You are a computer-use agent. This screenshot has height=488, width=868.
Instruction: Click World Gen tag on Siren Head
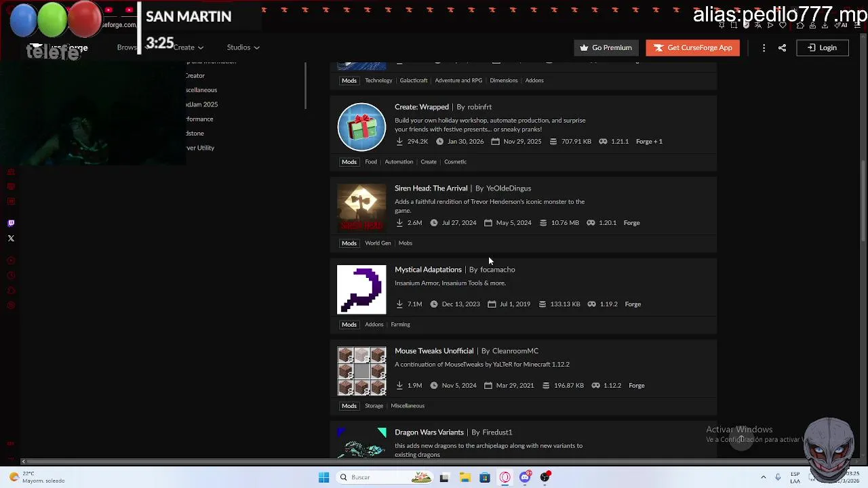click(378, 243)
